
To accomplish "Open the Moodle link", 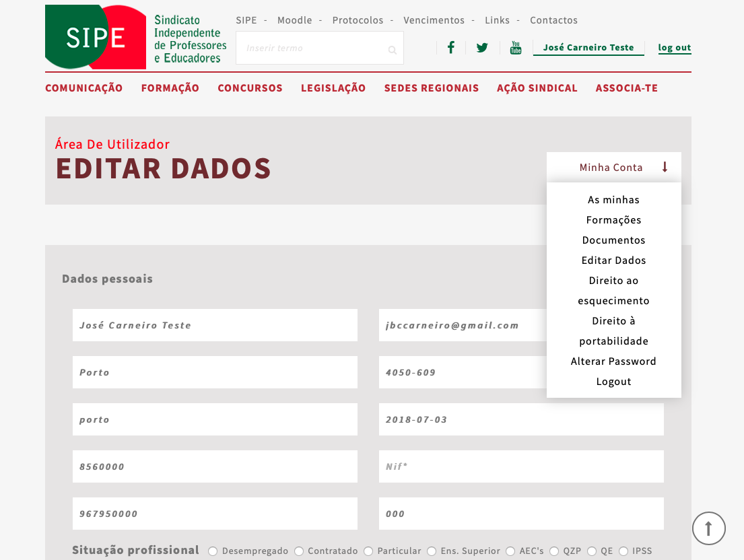I will click(295, 20).
